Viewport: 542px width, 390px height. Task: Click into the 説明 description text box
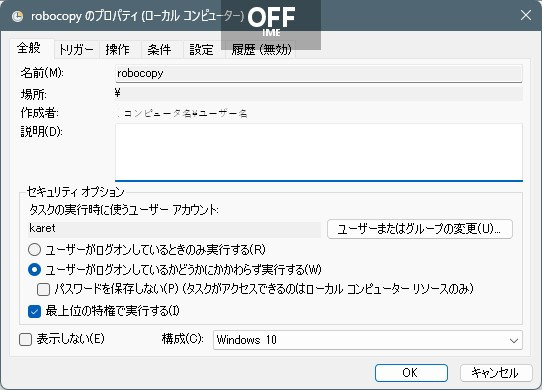click(319, 152)
